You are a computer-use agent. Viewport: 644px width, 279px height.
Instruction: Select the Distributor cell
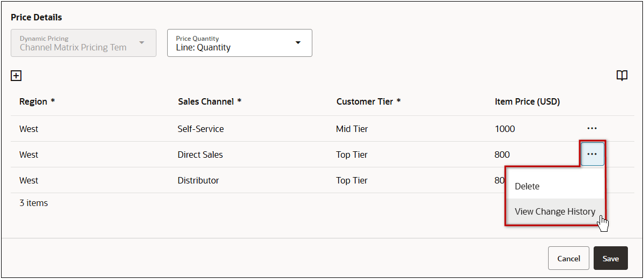198,180
